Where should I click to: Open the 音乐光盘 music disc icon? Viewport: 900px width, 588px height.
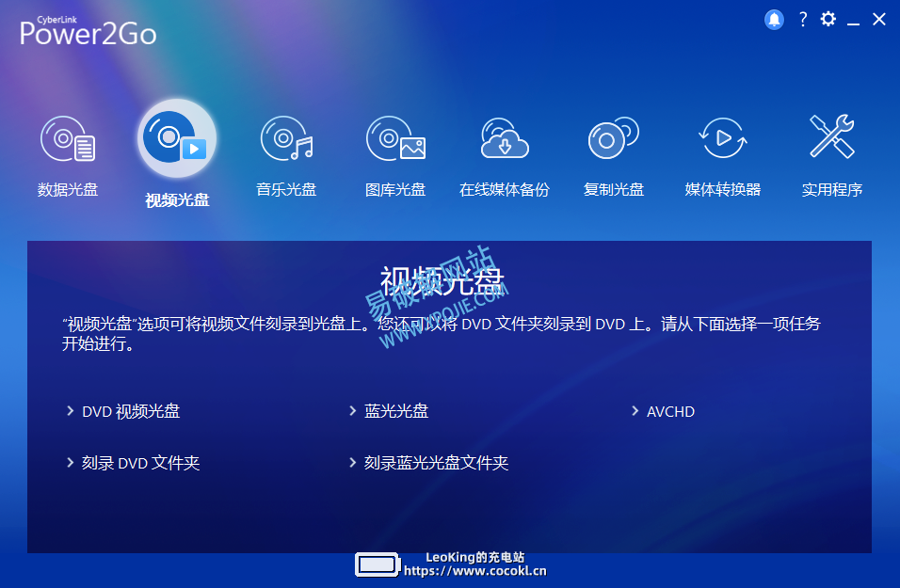(x=286, y=139)
